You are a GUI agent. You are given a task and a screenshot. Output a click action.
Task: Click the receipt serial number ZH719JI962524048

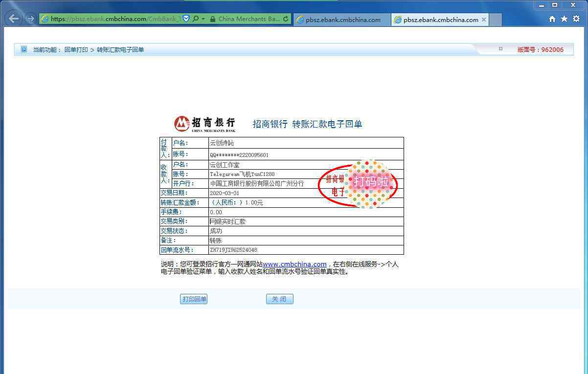pos(233,250)
